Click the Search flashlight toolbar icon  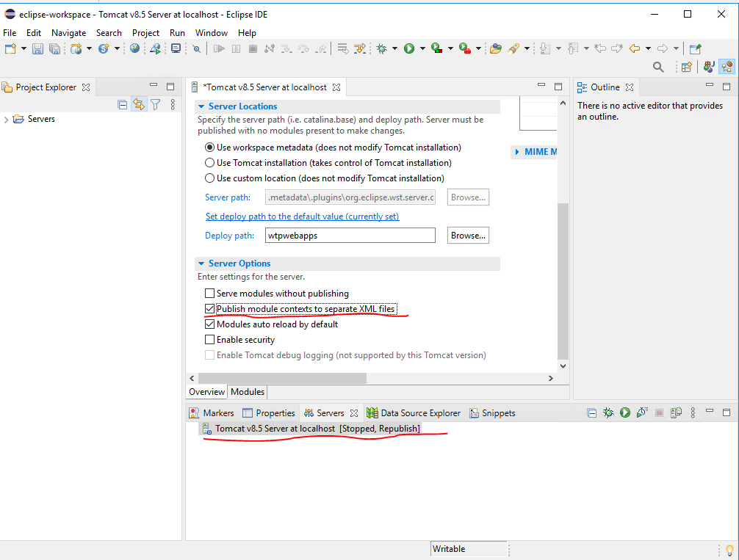pyautogui.click(x=513, y=48)
